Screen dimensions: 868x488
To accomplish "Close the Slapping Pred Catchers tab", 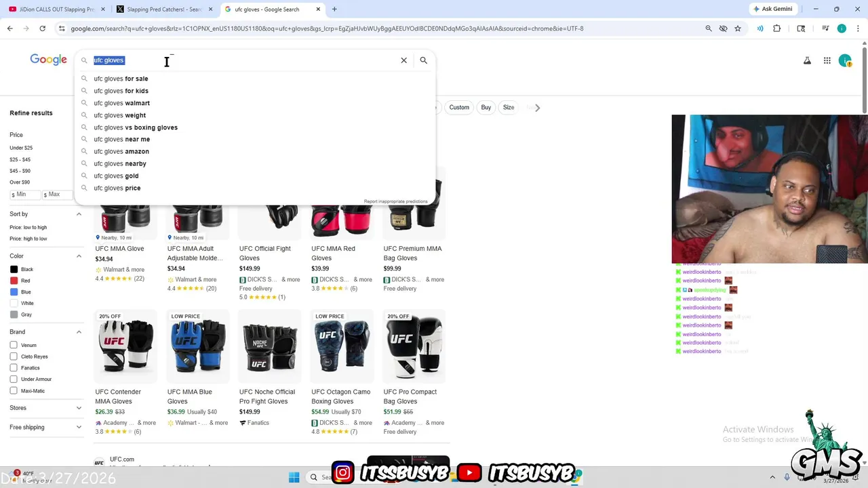I will 209,9.
